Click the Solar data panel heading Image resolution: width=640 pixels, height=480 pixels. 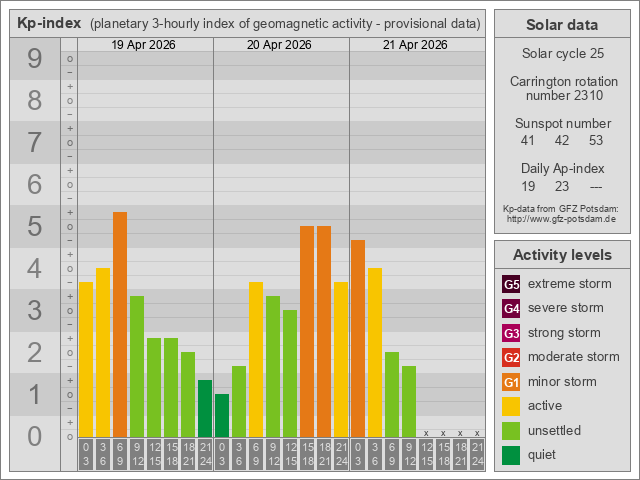562,25
